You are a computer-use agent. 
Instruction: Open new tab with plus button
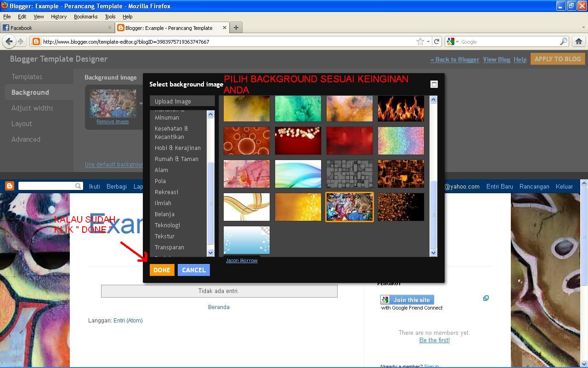pos(236,28)
